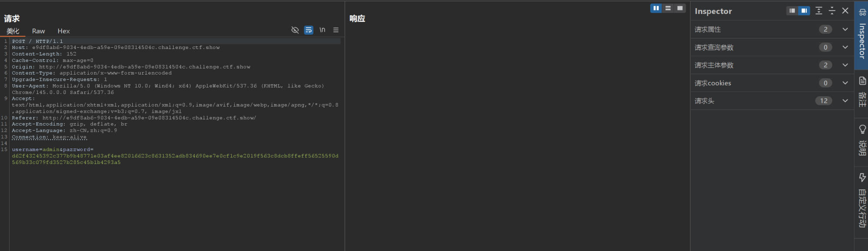Image resolution: width=868 pixels, height=251 pixels.
Task: Switch to the Raw tab
Action: (38, 31)
